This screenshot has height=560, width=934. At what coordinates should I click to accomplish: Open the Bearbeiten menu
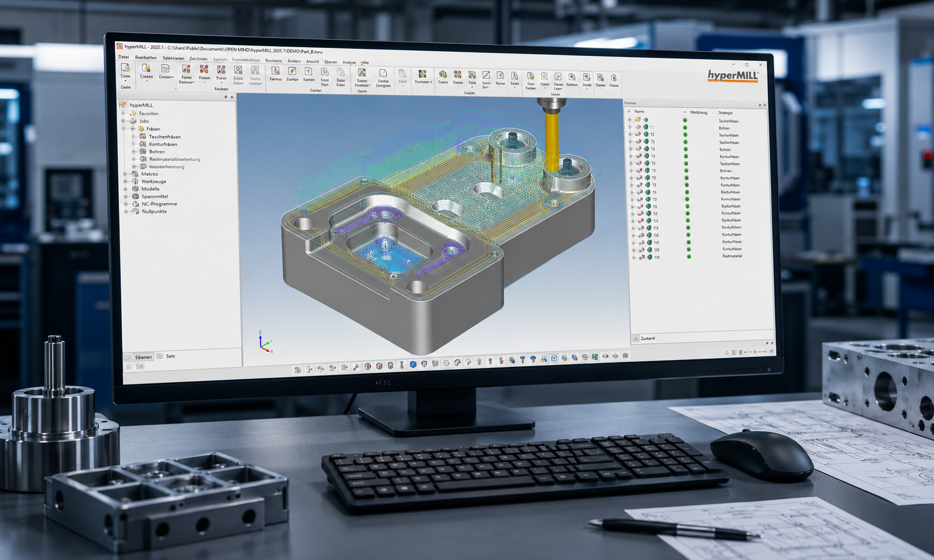click(146, 58)
